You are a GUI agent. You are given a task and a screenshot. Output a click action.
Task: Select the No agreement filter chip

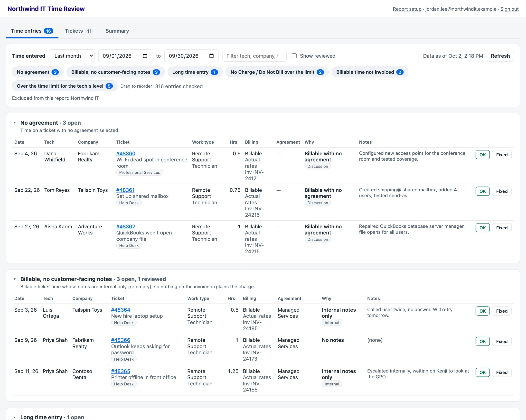[x=38, y=72]
